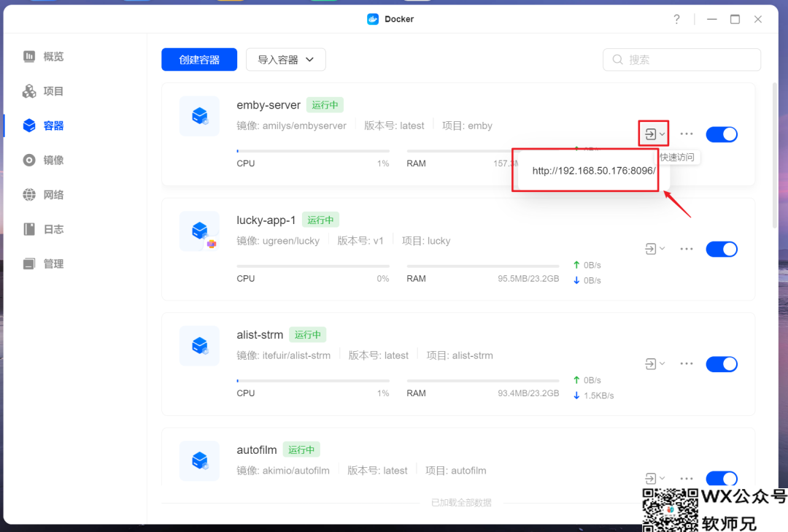
Task: Open the help question mark icon
Action: pos(676,19)
